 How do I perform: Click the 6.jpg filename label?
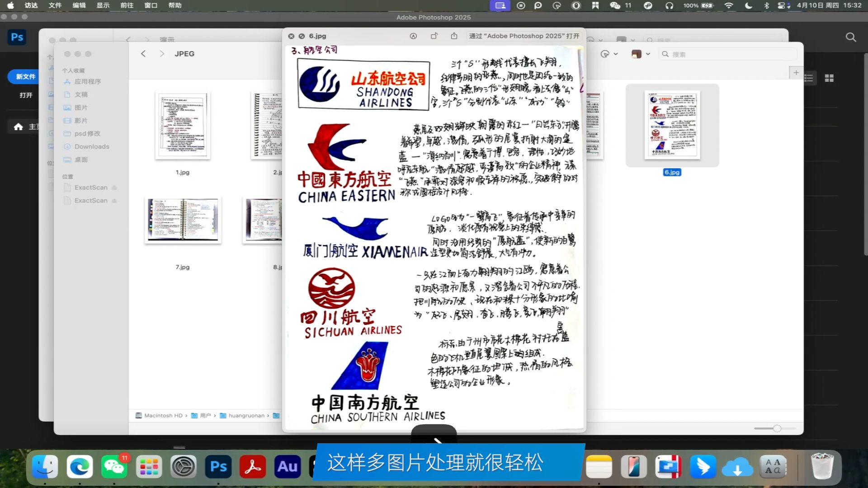[x=672, y=173]
